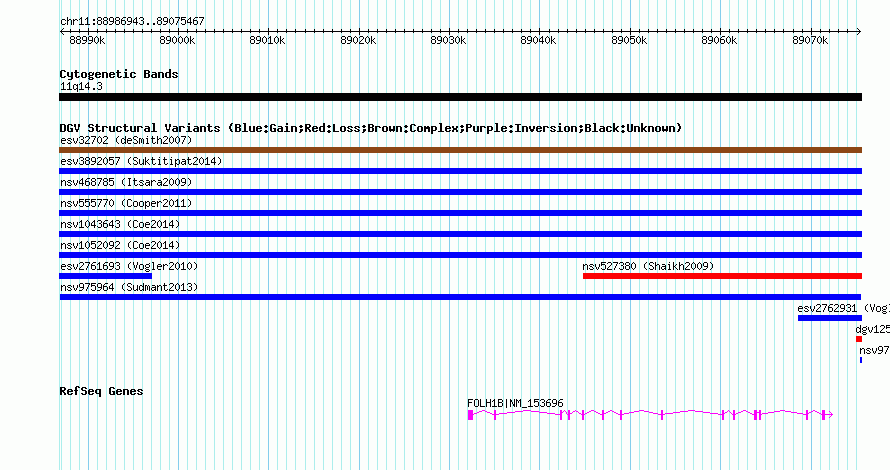The height and width of the screenshot is (470, 890).
Task: Click the 89040k ruler tick label
Action: pos(538,40)
